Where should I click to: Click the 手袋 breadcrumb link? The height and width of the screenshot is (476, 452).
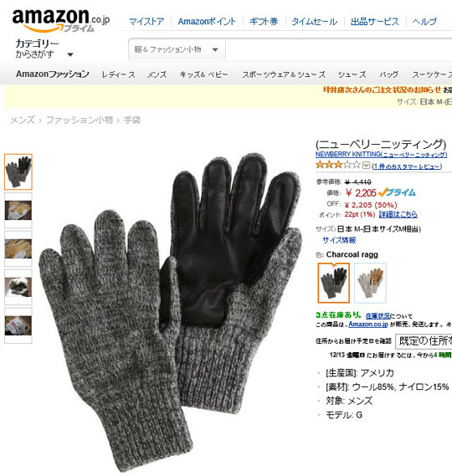click(x=132, y=120)
